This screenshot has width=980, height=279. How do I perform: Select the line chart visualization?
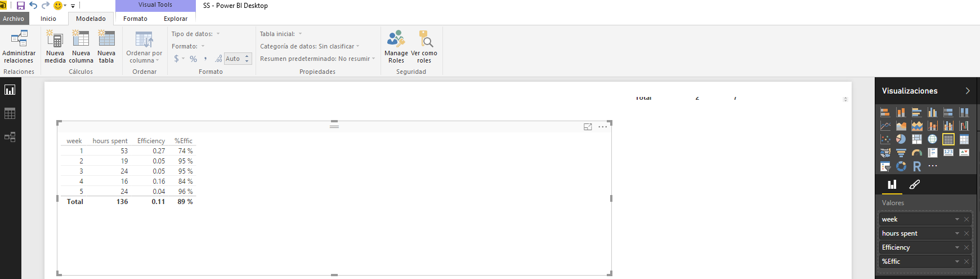pyautogui.click(x=885, y=126)
